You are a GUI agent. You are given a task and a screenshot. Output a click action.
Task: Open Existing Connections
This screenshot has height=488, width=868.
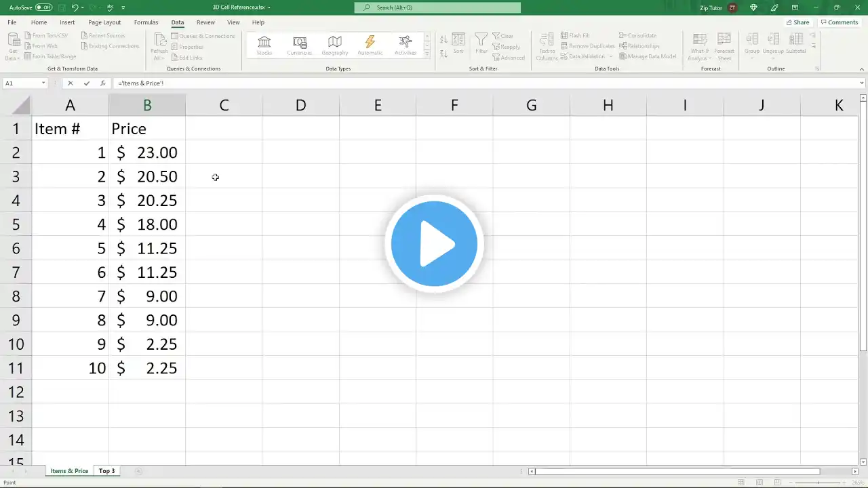point(110,46)
